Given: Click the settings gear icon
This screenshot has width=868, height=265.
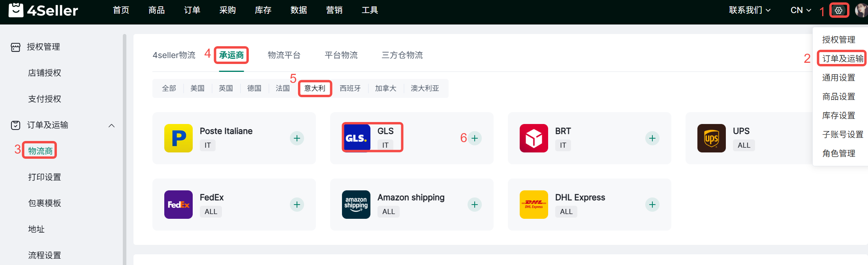Looking at the screenshot, I should click(838, 10).
